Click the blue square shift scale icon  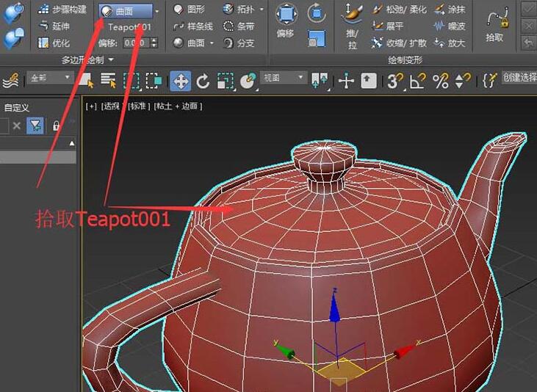coord(317,38)
